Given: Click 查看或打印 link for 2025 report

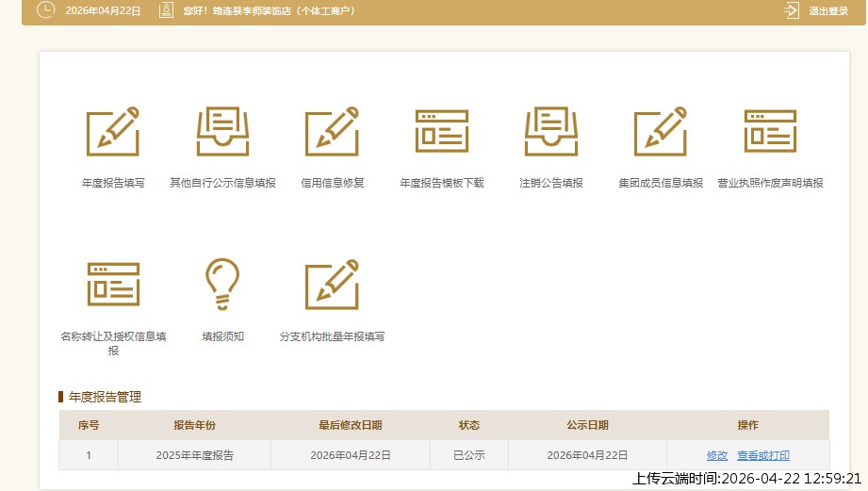Looking at the screenshot, I should click(x=763, y=455).
